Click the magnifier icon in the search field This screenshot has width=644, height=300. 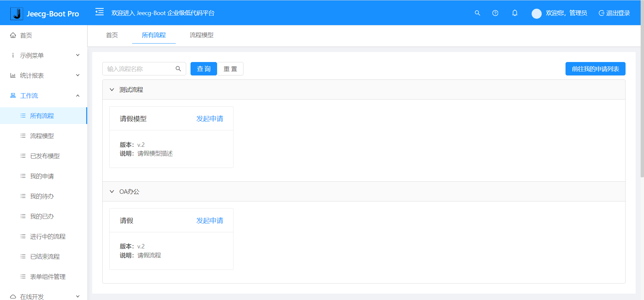(178, 69)
